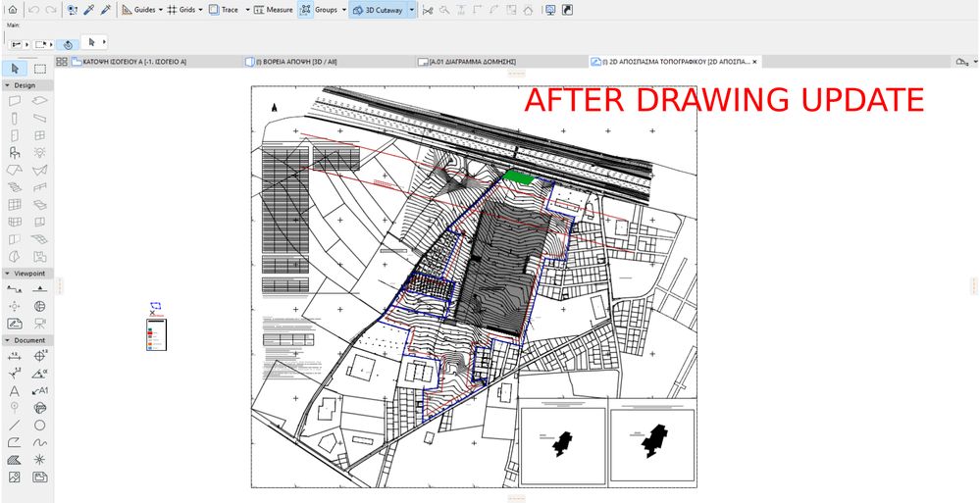The height and width of the screenshot is (503, 980).
Task: Collapse the Document toolbox section
Action: coord(7,340)
